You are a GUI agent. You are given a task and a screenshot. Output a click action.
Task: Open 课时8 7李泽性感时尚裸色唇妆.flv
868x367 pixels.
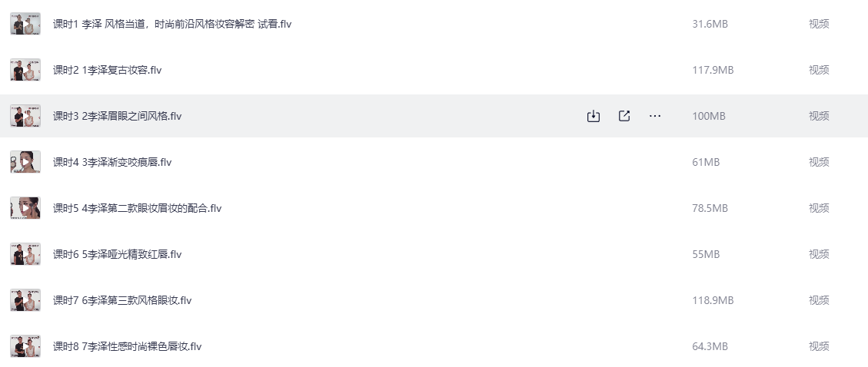pos(127,346)
